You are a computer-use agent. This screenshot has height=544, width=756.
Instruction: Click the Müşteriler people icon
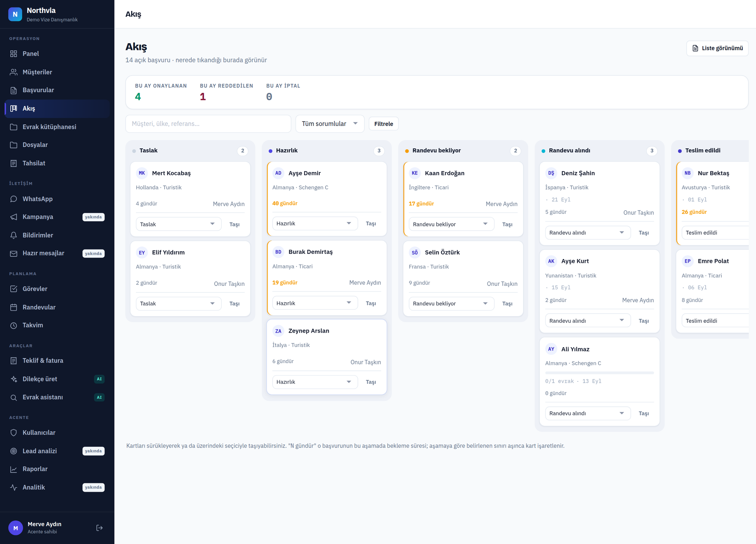click(14, 72)
